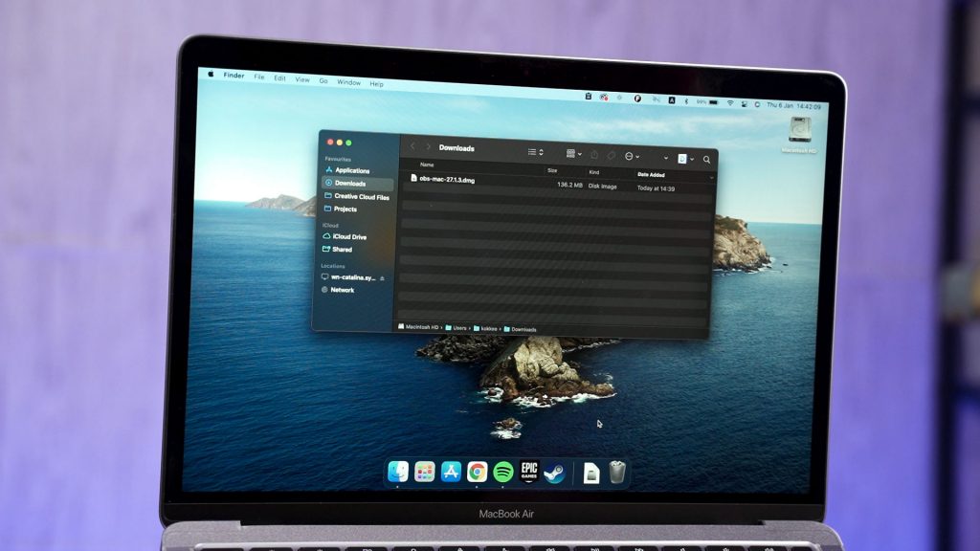Open the App Store from the Dock
The width and height of the screenshot is (980, 551).
point(451,472)
